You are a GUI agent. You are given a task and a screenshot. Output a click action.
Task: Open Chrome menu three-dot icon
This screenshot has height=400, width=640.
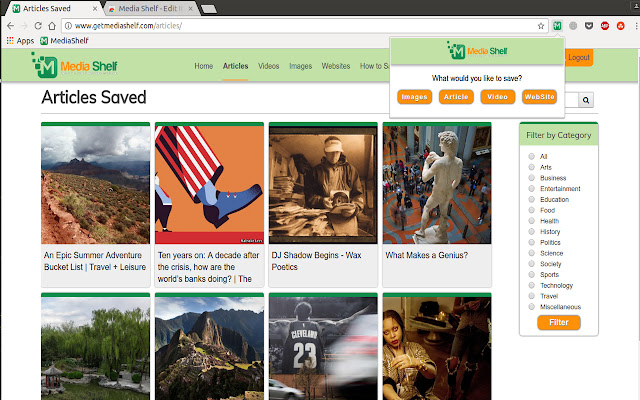click(x=636, y=26)
